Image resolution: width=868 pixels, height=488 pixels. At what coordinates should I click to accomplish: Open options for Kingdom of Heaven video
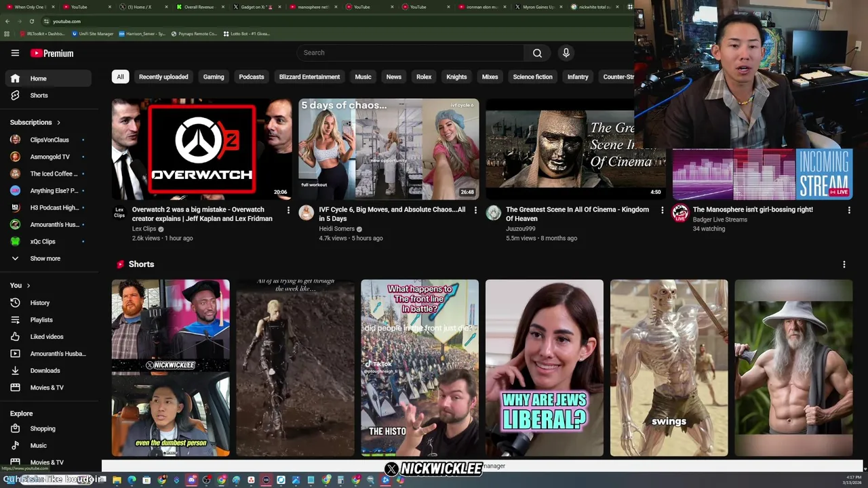(663, 210)
